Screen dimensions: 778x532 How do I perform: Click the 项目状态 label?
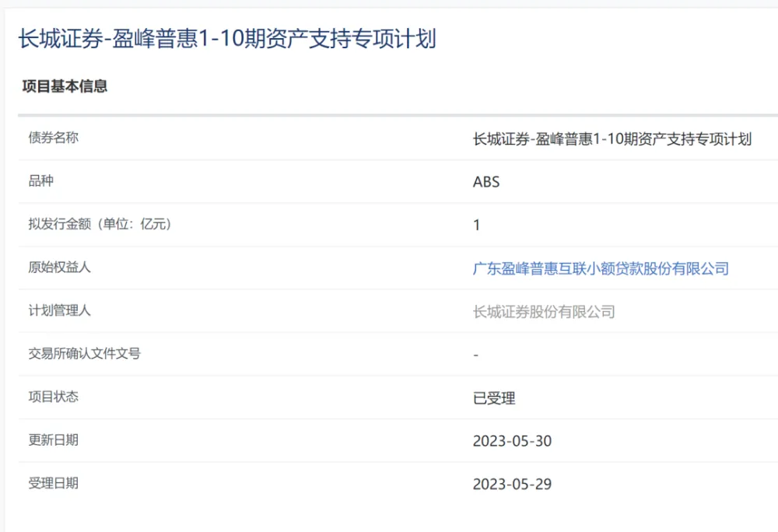tap(53, 397)
